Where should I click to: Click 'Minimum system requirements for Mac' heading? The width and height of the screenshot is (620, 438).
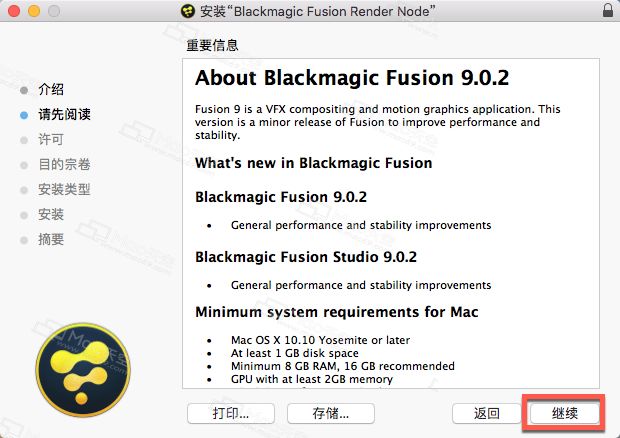(337, 312)
